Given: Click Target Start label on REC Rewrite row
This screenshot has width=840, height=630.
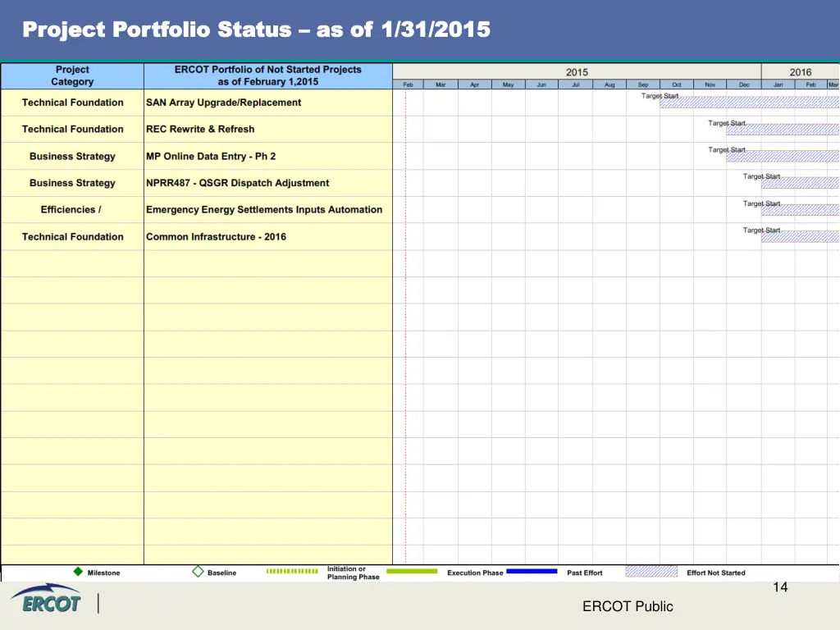Looking at the screenshot, I should click(727, 123).
